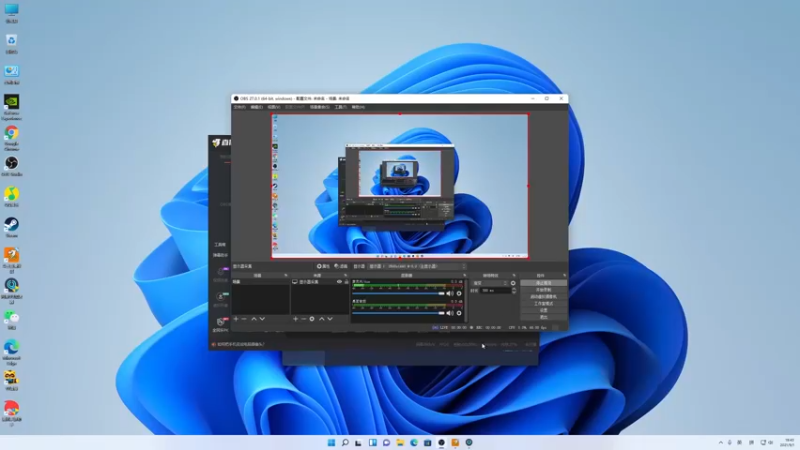This screenshot has width=800, height=450.
Task: Adjust the Desktop Audio volume slider
Action: click(x=398, y=313)
